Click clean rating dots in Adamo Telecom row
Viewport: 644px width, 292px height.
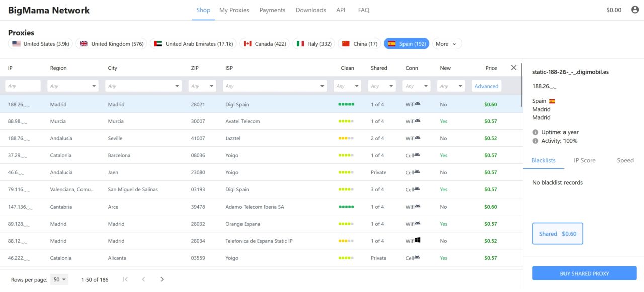(346, 207)
